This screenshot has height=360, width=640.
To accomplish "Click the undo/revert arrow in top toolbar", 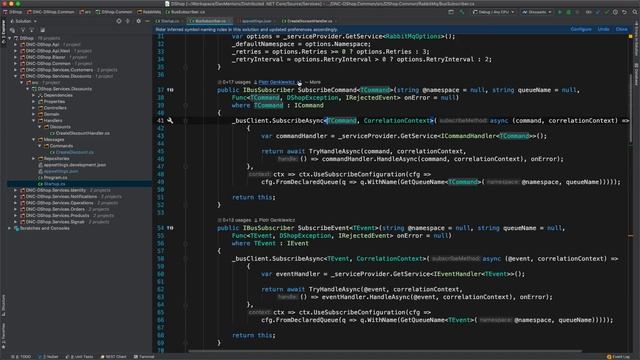I will (624, 12).
